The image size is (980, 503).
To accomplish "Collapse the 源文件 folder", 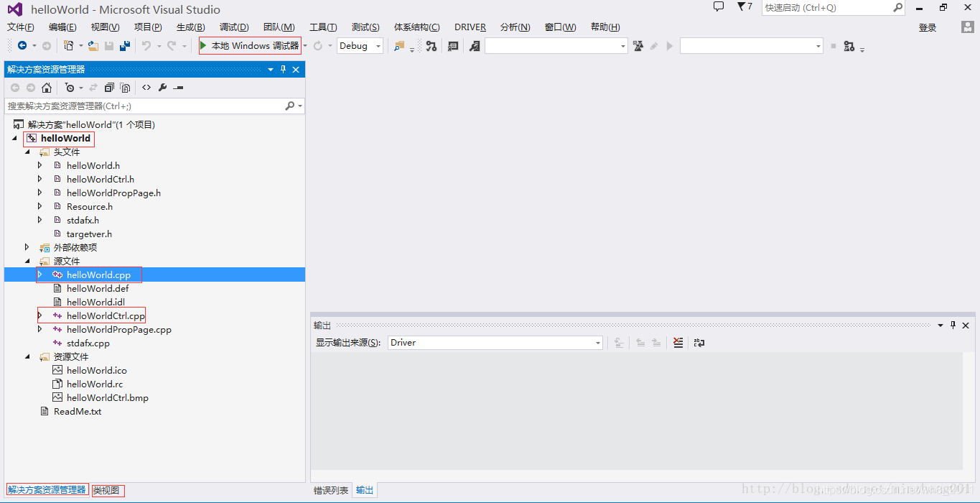I will (x=27, y=261).
